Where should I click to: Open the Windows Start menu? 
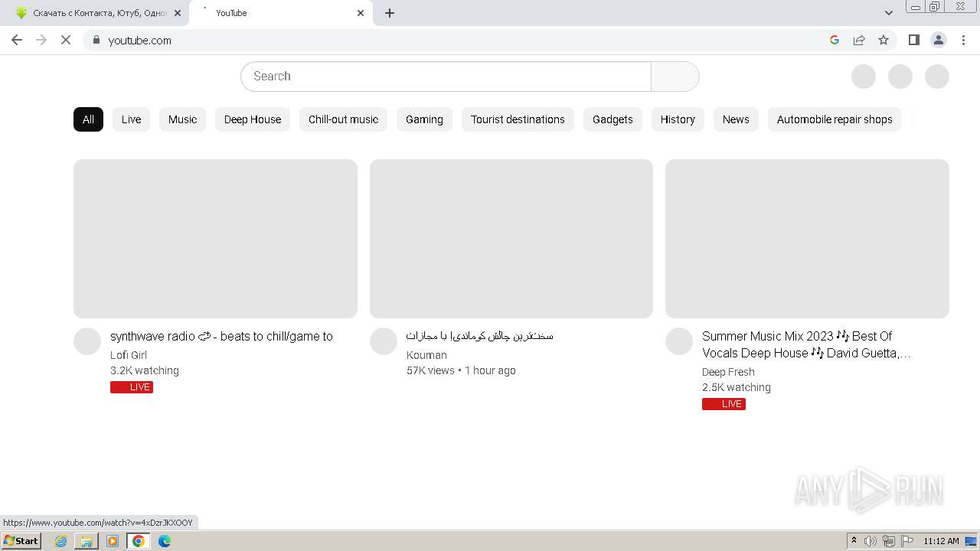point(21,540)
